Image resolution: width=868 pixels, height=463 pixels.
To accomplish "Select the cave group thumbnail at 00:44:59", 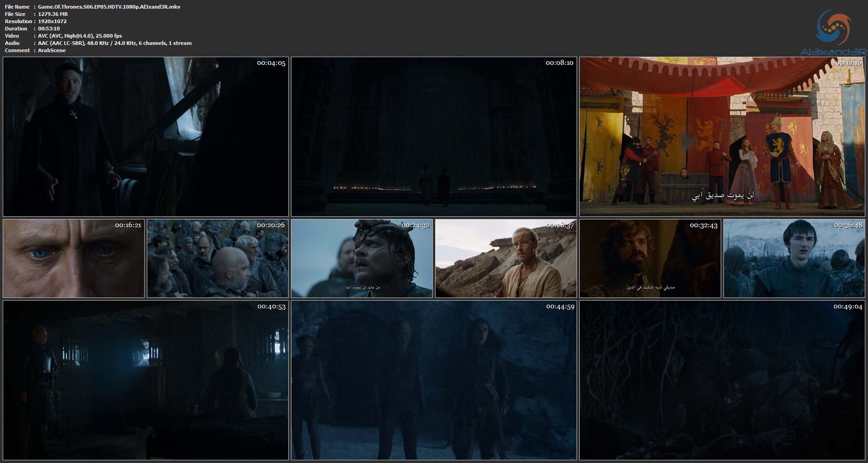I will pos(434,380).
